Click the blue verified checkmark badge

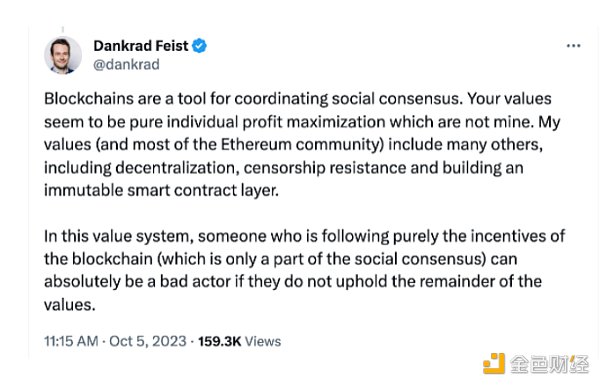199,46
